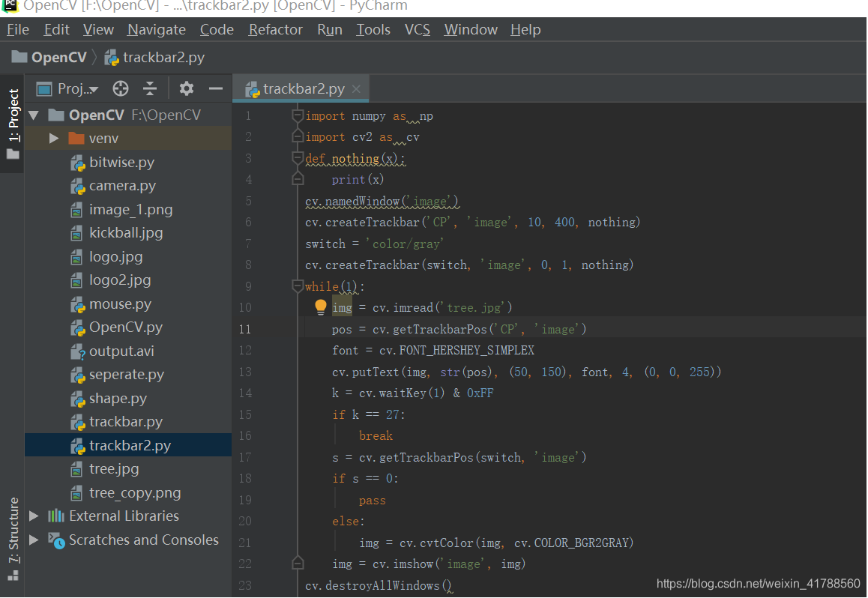Click the 'break' keyword on line 16
868x598 pixels.
[x=376, y=436]
